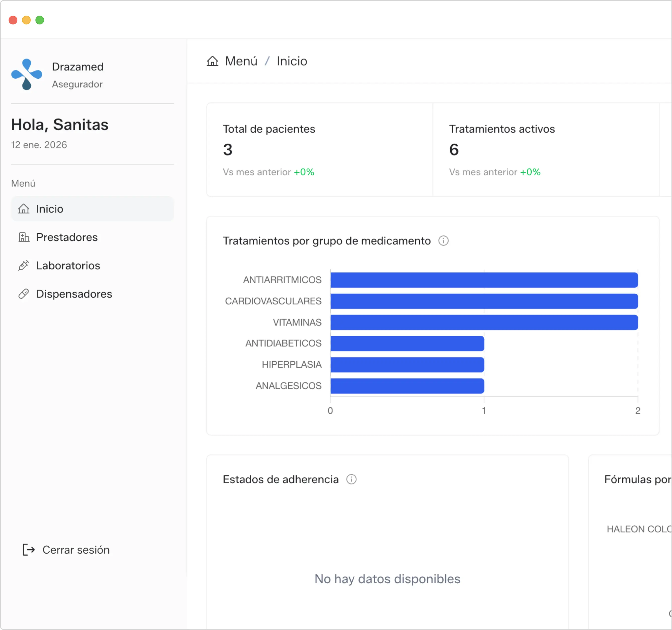Click the ANTIARRITMICOS bar in chart
The image size is (672, 630).
(484, 280)
